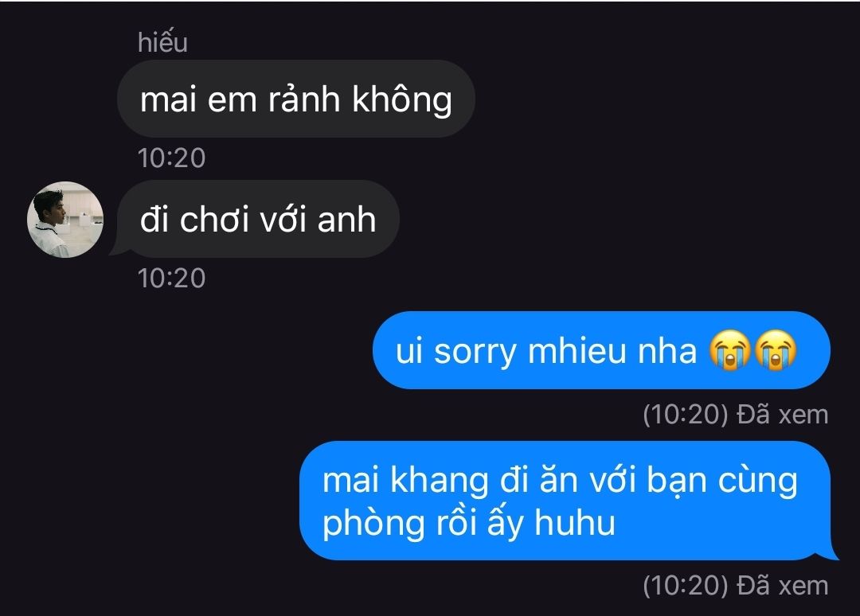Select the message 'mai em rảnh không'

click(296, 99)
